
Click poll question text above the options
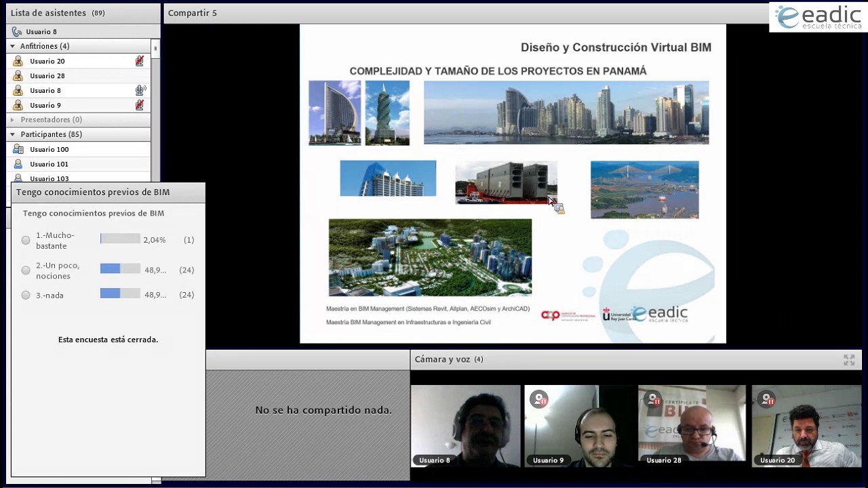(94, 213)
